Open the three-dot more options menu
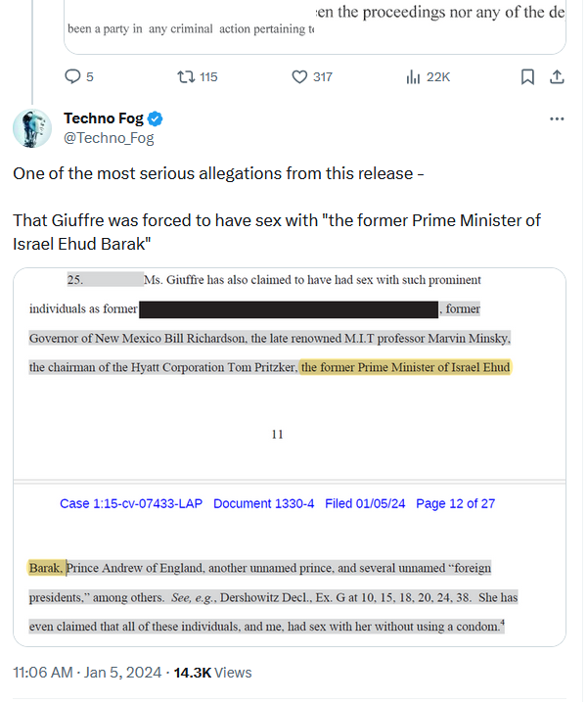This screenshot has width=588, height=702. [x=557, y=119]
